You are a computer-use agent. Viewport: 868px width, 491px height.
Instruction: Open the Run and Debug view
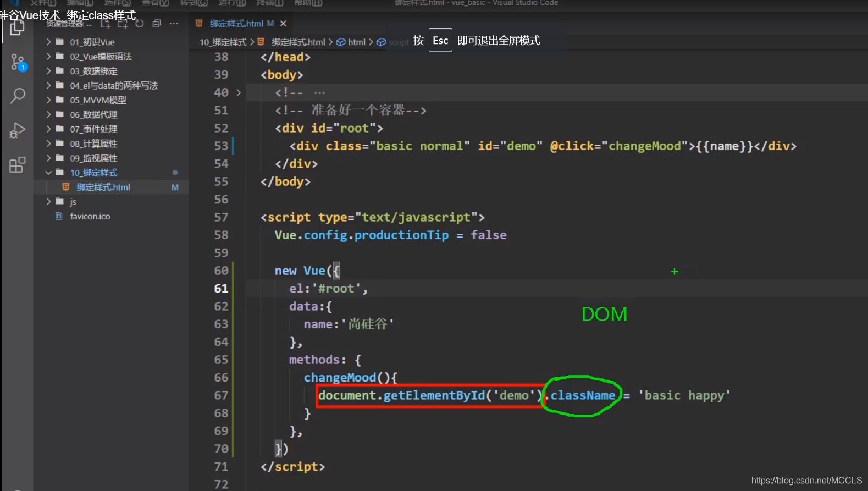click(x=18, y=130)
